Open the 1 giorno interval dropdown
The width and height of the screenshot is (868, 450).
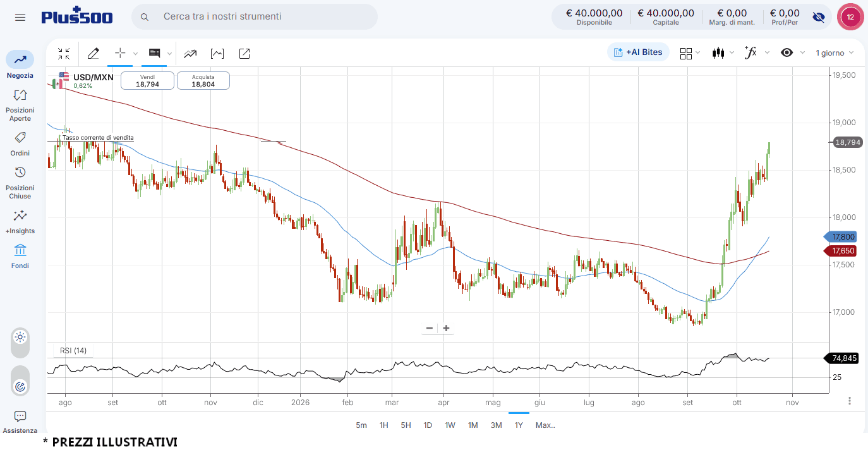point(835,52)
